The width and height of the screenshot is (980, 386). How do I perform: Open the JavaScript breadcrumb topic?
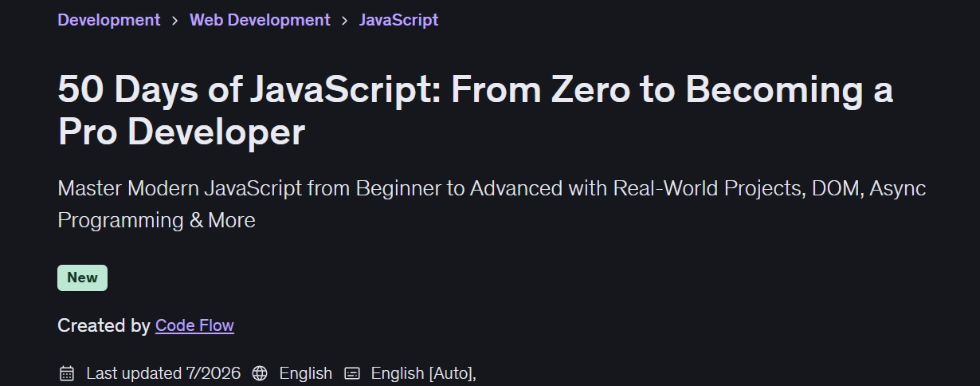pyautogui.click(x=398, y=20)
